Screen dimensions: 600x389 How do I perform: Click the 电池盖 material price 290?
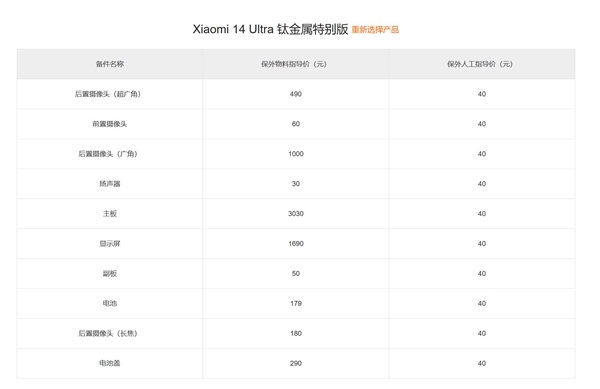[x=296, y=363]
